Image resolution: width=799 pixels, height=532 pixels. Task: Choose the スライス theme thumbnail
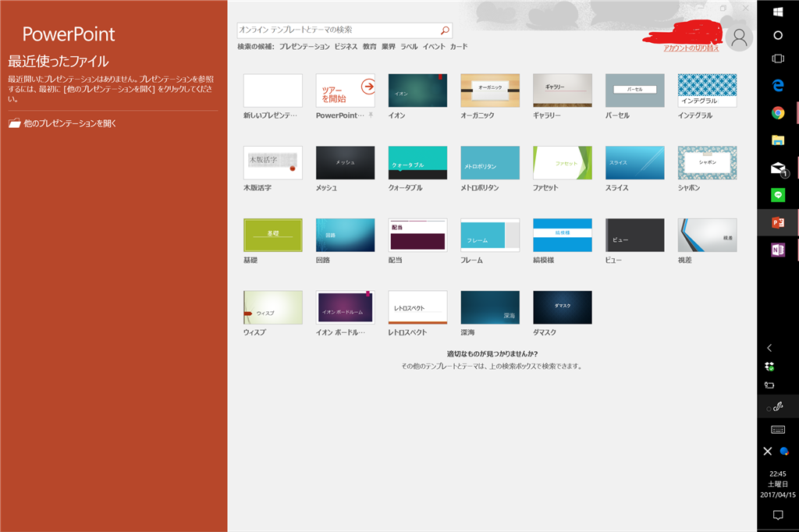(635, 162)
